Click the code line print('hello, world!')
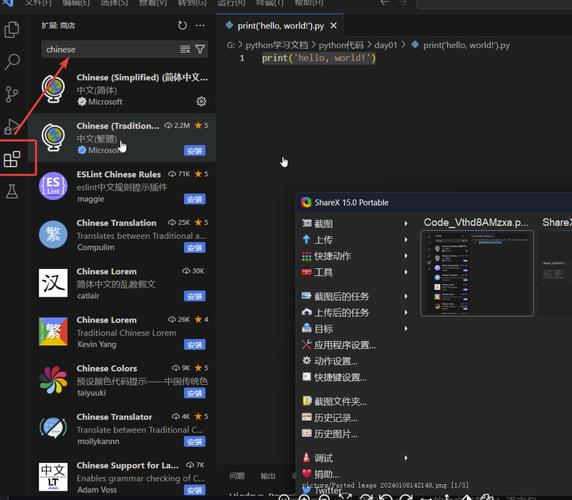This screenshot has height=500, width=572. point(318,58)
